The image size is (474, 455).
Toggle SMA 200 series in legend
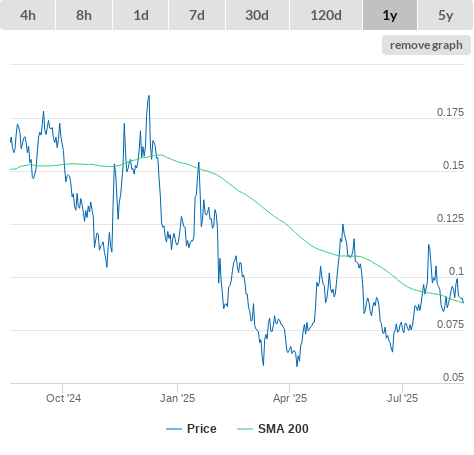(283, 429)
